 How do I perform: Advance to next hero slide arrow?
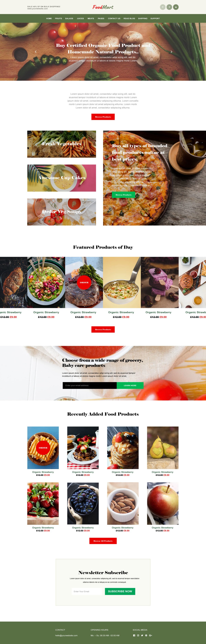click(x=171, y=52)
